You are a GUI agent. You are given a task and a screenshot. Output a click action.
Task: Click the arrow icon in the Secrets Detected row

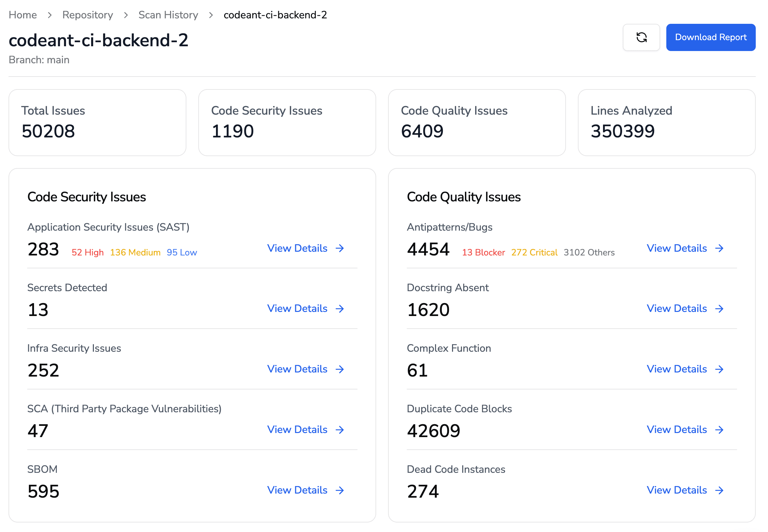pos(340,309)
